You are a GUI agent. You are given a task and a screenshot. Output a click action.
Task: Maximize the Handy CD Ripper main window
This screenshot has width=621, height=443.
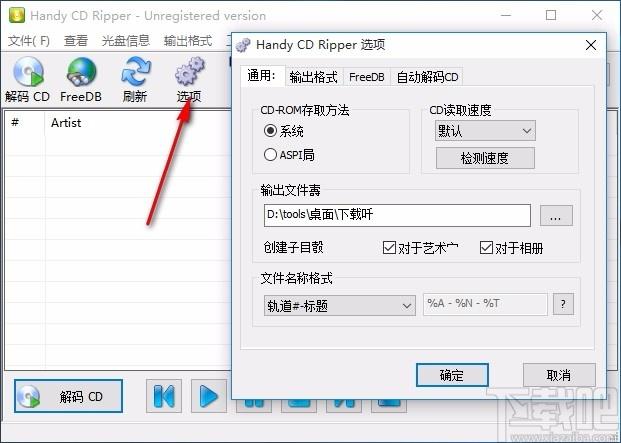pos(551,15)
